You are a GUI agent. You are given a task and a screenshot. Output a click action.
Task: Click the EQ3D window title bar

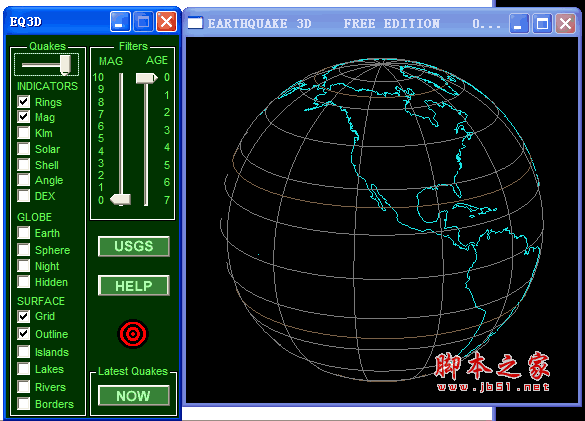(x=93, y=22)
